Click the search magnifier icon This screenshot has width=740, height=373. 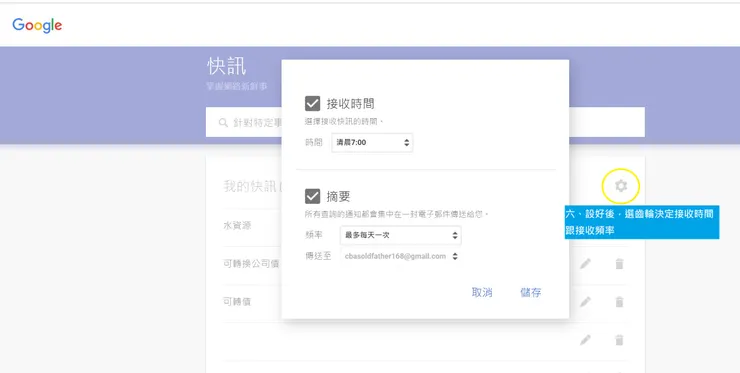pyautogui.click(x=223, y=123)
